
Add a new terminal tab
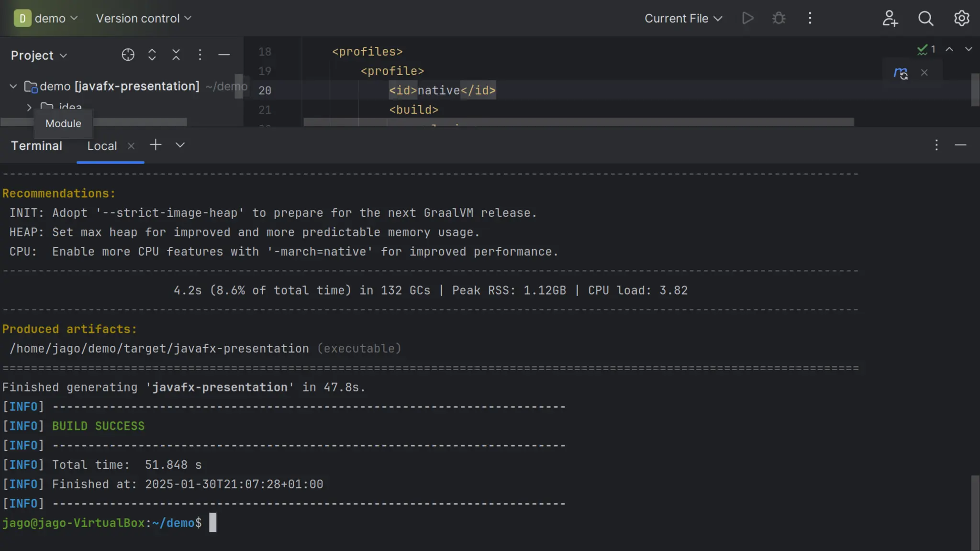[x=156, y=145]
